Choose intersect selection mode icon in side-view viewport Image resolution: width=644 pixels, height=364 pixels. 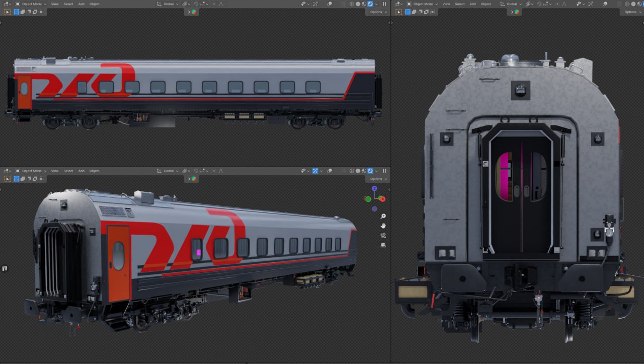click(x=41, y=12)
